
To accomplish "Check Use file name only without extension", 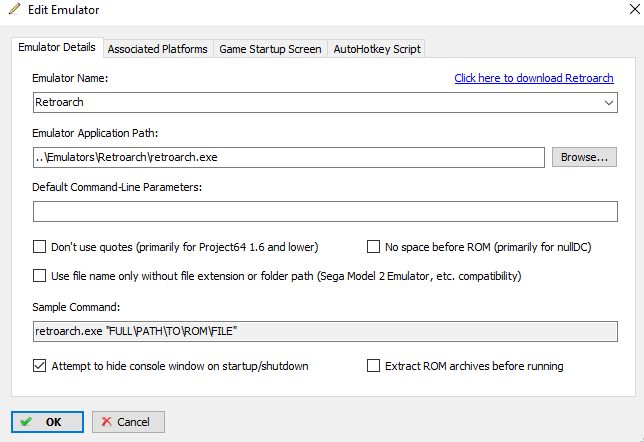I will (x=39, y=276).
